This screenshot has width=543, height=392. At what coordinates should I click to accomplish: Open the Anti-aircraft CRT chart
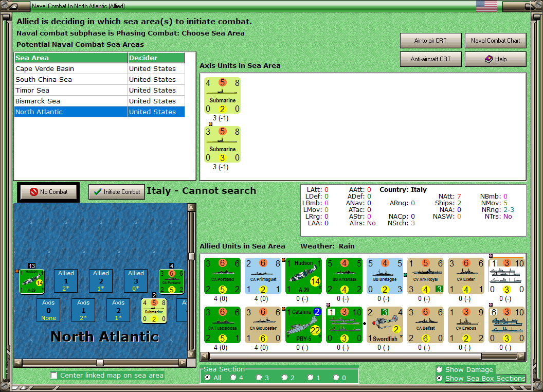tap(430, 59)
